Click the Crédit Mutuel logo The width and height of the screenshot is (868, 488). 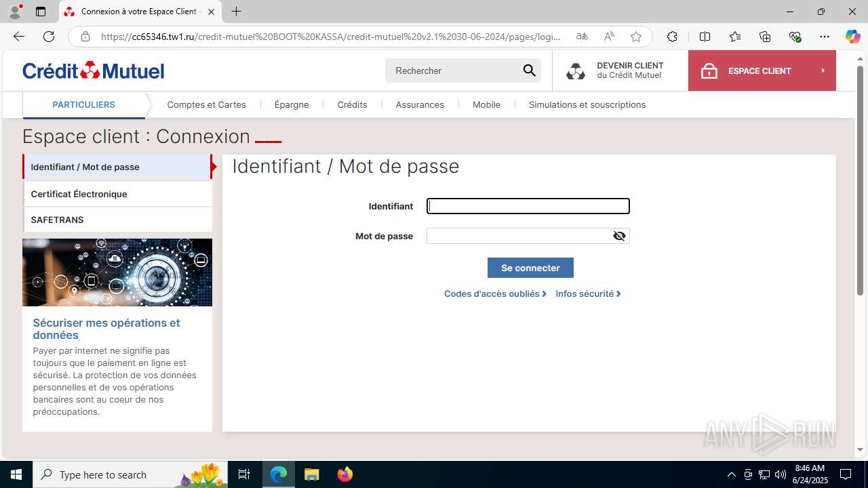pos(93,70)
